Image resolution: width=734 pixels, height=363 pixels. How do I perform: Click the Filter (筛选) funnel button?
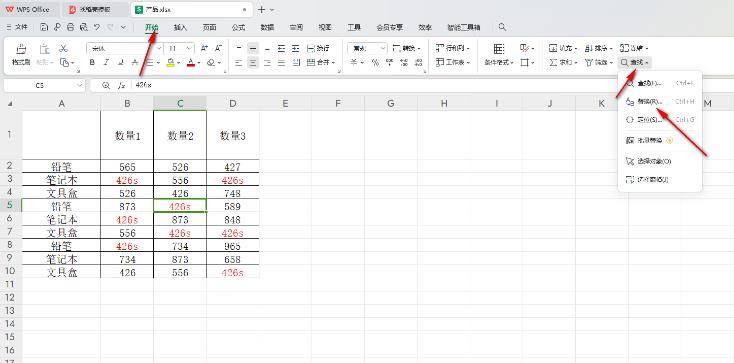(599, 62)
